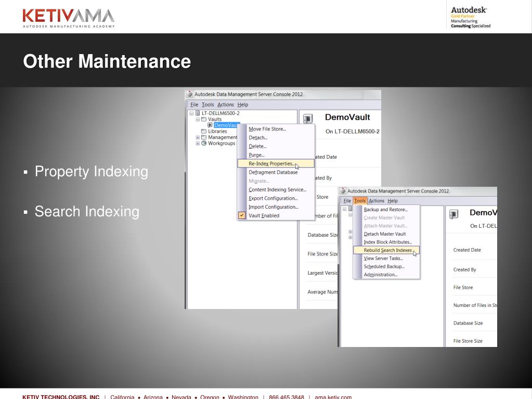Select Rebuild Search Indexes entry

[386, 250]
